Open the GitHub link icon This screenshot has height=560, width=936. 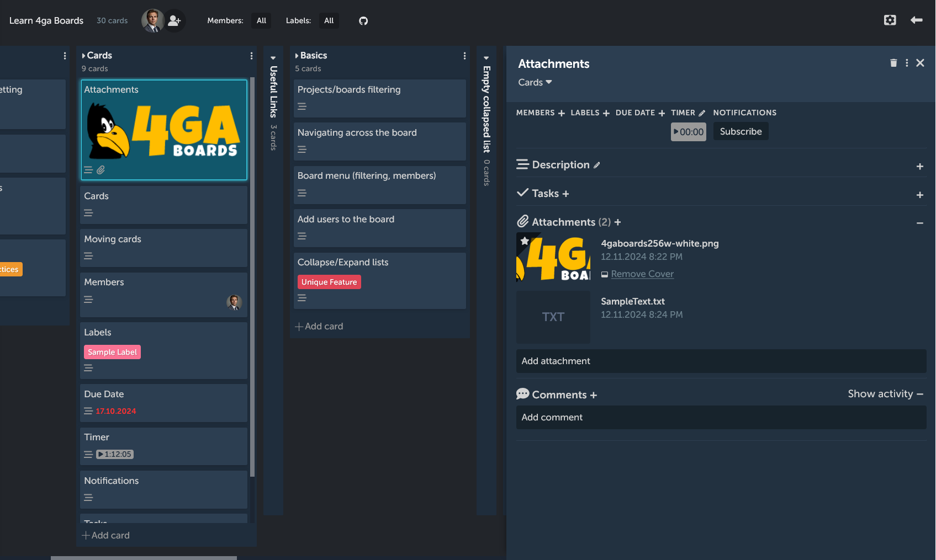pos(363,21)
